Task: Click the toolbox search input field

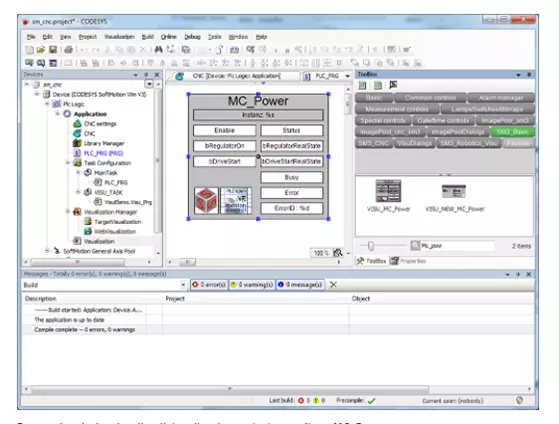Action: [x=453, y=246]
